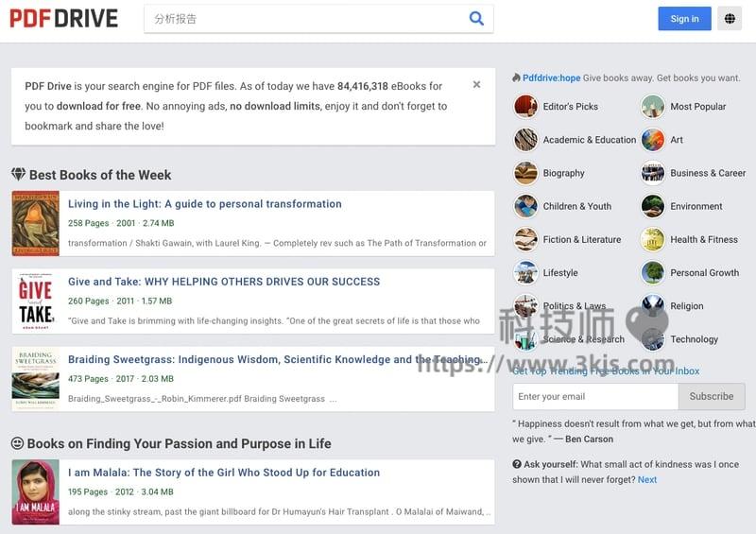756x534 pixels.
Task: Select the Fiction & Literature label
Action: coord(582,240)
